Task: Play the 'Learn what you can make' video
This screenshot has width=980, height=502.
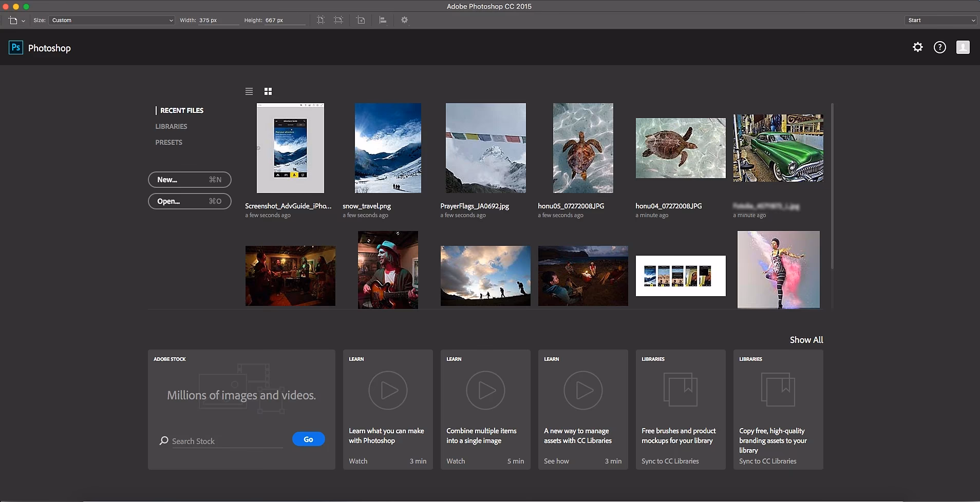Action: pos(387,390)
